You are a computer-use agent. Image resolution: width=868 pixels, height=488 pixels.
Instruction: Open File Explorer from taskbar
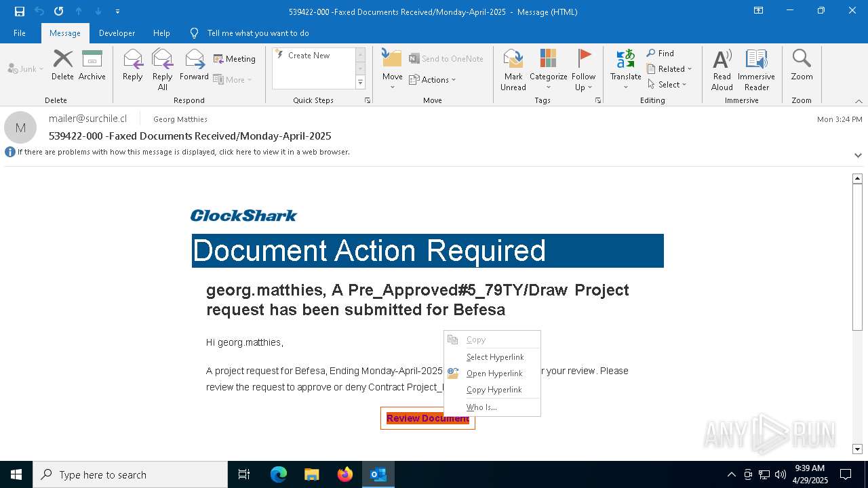coord(312,474)
